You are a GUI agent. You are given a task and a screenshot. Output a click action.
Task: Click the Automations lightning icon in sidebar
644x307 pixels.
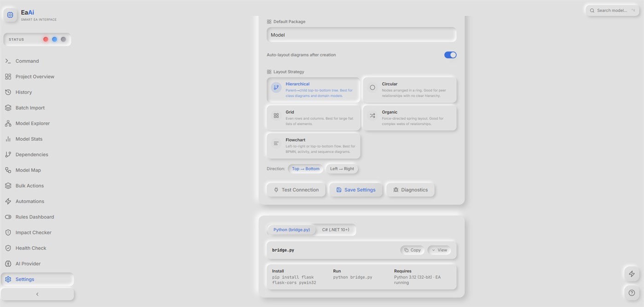click(x=8, y=201)
